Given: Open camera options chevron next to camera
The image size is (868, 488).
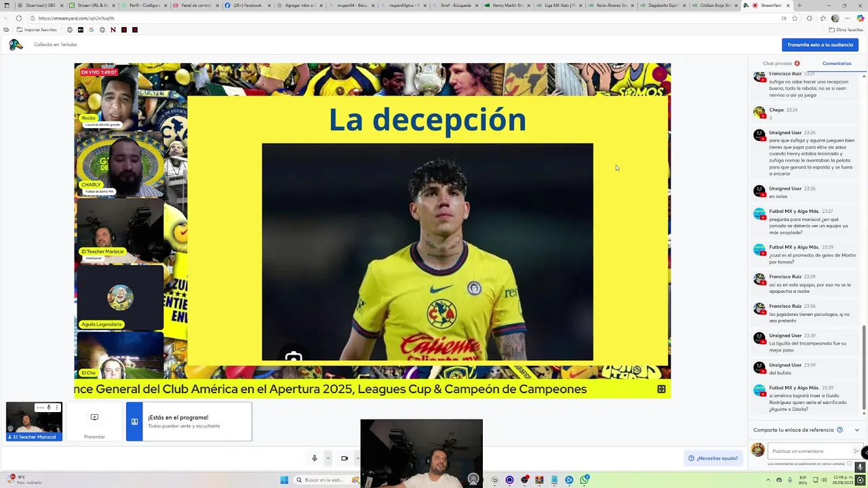Looking at the screenshot, I should click(x=357, y=458).
